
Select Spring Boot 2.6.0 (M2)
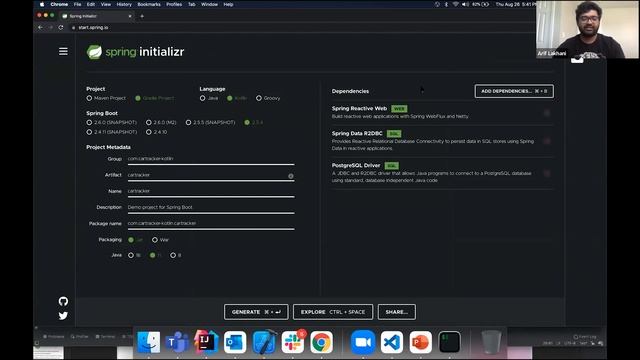(x=161, y=122)
